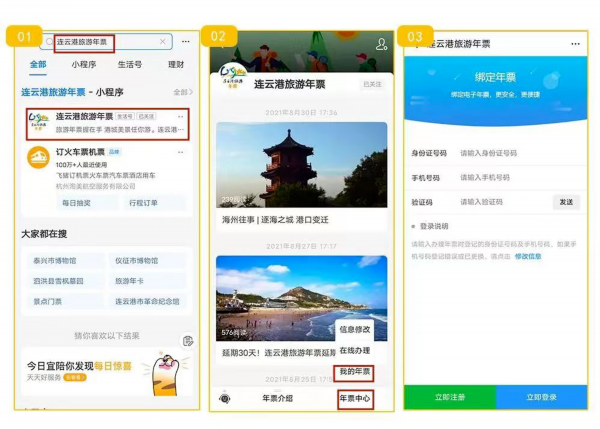The image size is (600, 429).
Task: Open the pagoda article image
Action: coord(302,165)
